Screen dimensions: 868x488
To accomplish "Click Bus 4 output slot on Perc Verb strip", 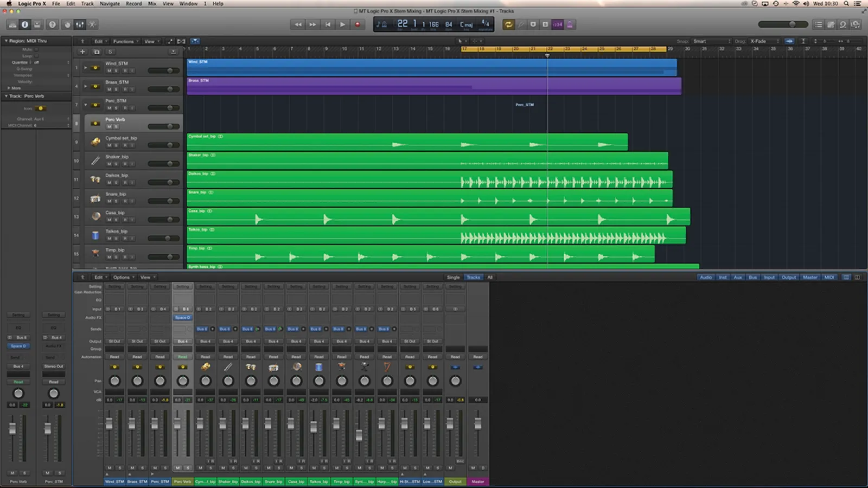I will 183,341.
